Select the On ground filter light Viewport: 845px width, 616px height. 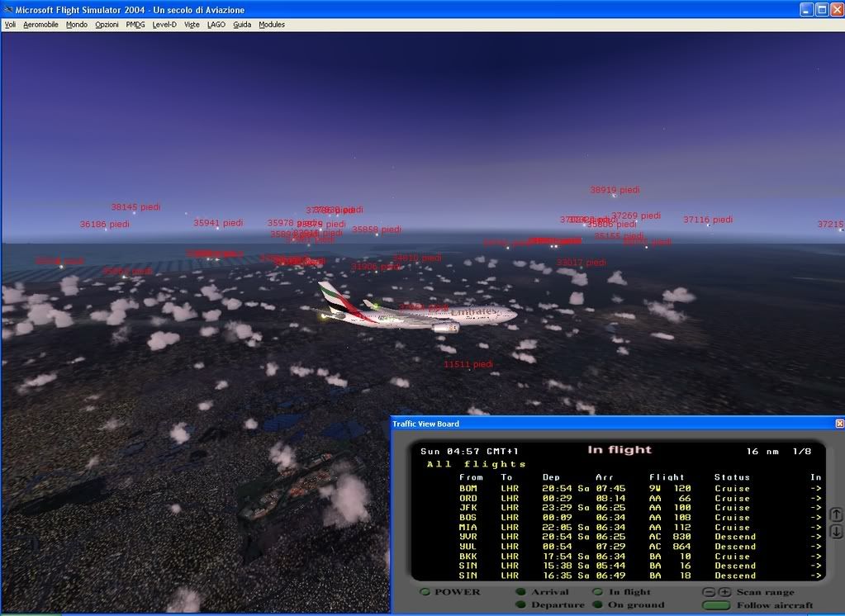[x=597, y=604]
